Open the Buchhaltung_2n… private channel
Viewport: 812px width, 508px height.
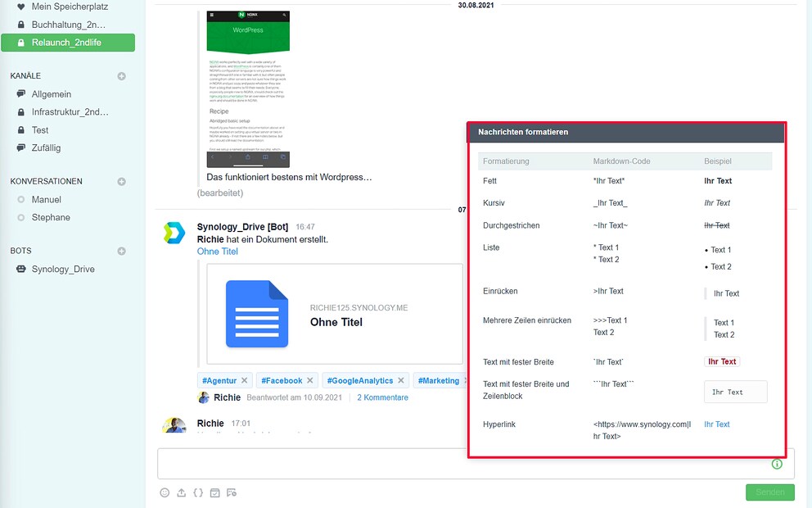pos(69,25)
